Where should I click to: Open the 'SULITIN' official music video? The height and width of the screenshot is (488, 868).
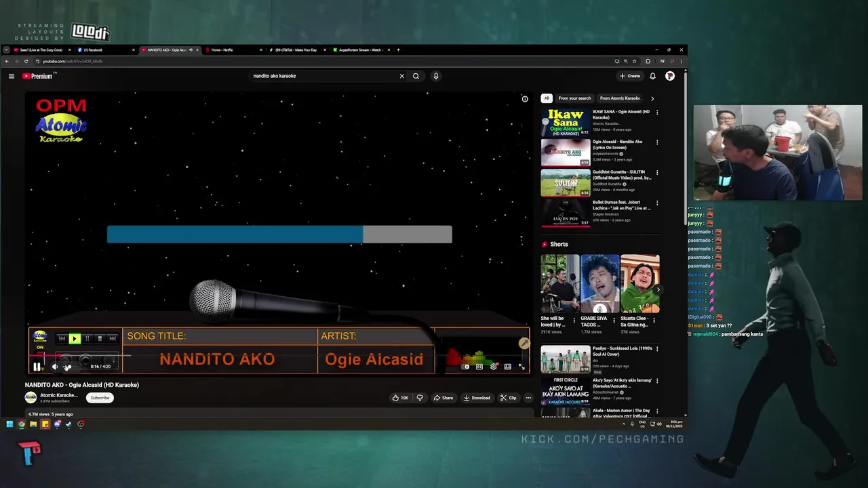(566, 183)
